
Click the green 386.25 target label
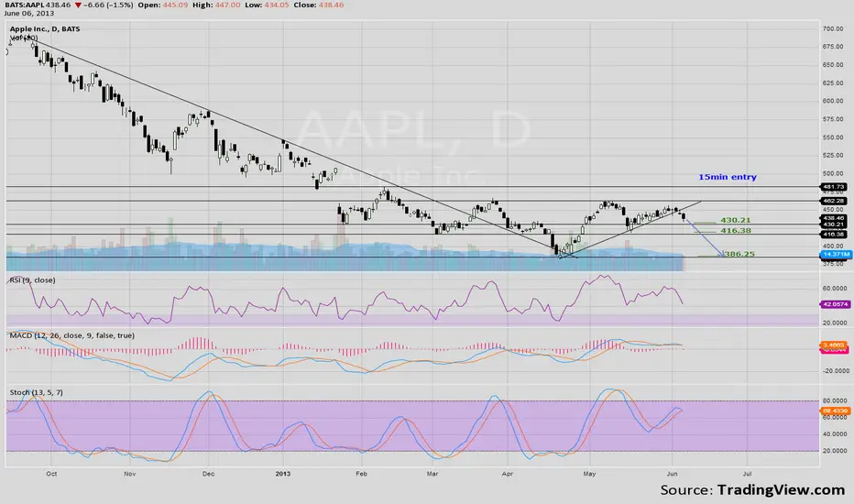click(x=739, y=254)
